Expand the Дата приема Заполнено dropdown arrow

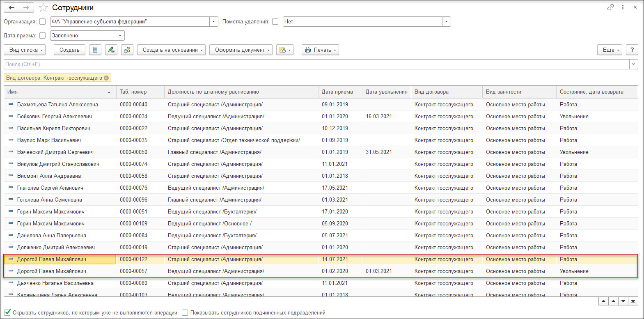tap(120, 36)
